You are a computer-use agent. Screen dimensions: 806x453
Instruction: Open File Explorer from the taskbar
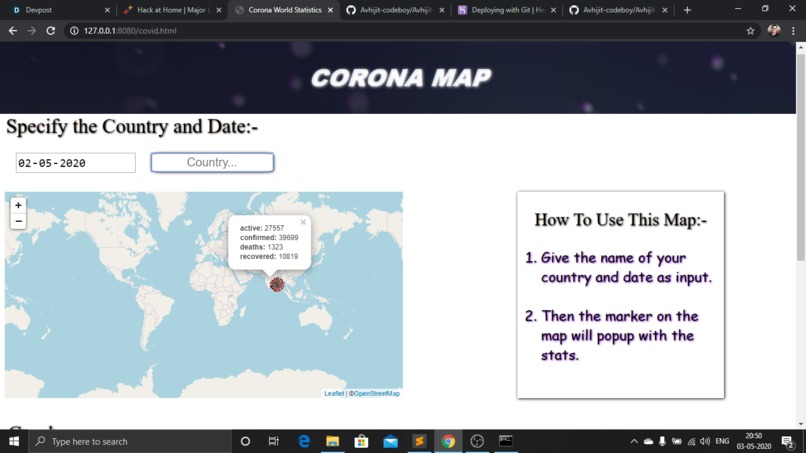point(333,441)
